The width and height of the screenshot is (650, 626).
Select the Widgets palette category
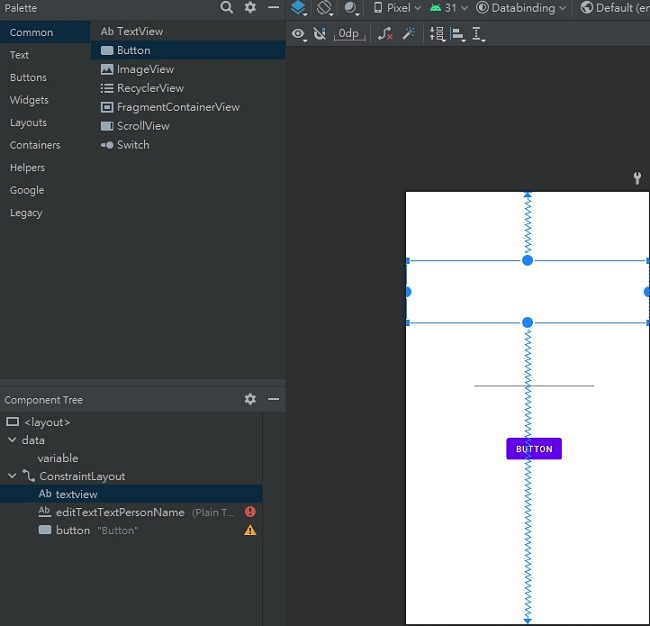click(29, 100)
